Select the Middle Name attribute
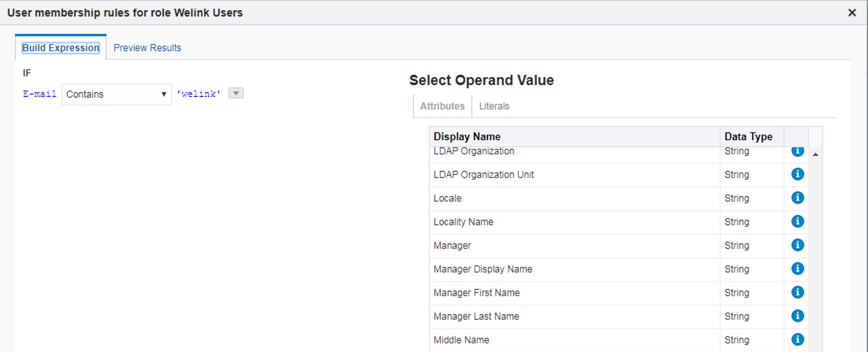The width and height of the screenshot is (868, 352). click(618, 340)
